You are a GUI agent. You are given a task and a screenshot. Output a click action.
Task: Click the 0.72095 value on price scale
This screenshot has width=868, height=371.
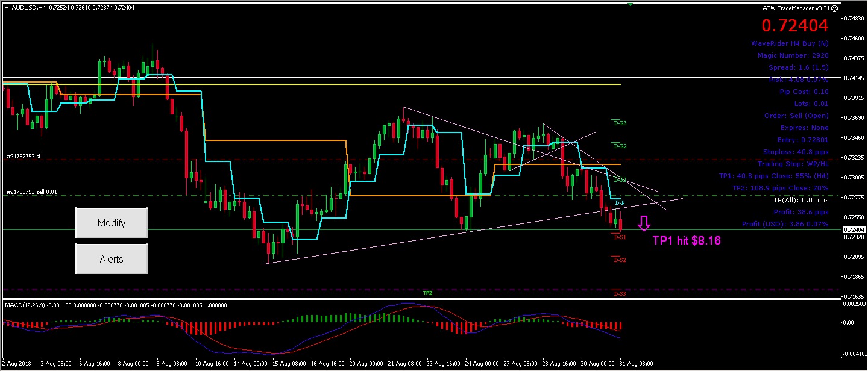[x=855, y=257]
